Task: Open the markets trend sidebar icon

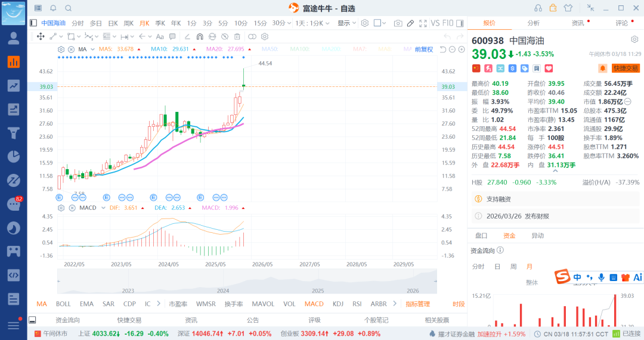Action: (x=13, y=86)
